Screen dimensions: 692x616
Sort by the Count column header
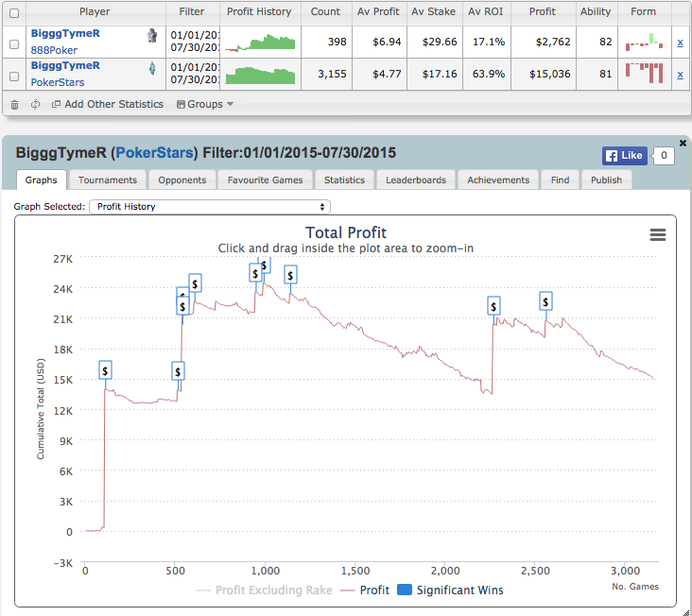pos(325,12)
